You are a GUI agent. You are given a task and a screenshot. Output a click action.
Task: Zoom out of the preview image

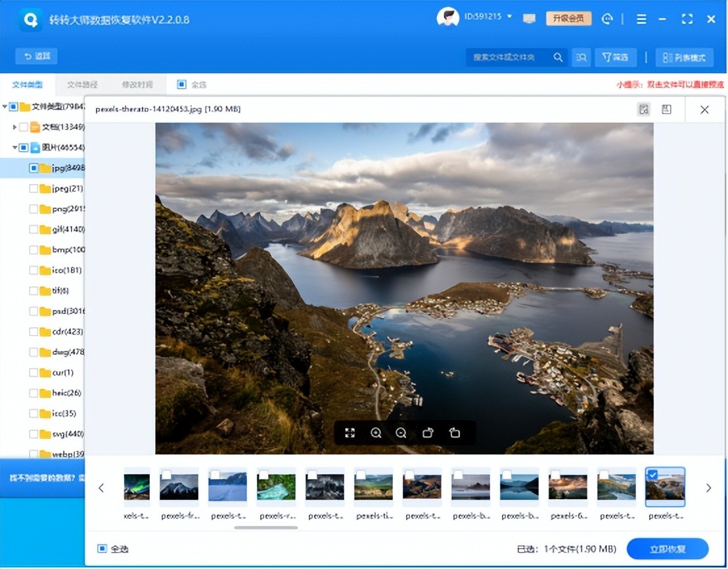pyautogui.click(x=401, y=433)
